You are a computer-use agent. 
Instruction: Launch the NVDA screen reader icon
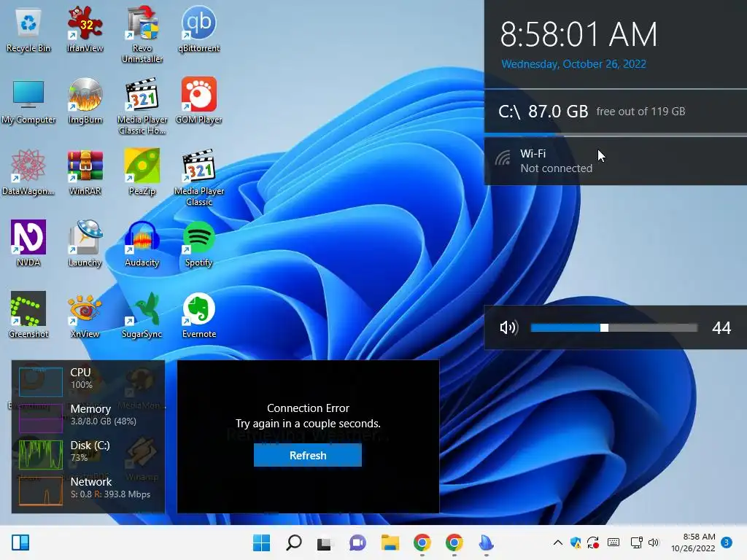pyautogui.click(x=28, y=244)
